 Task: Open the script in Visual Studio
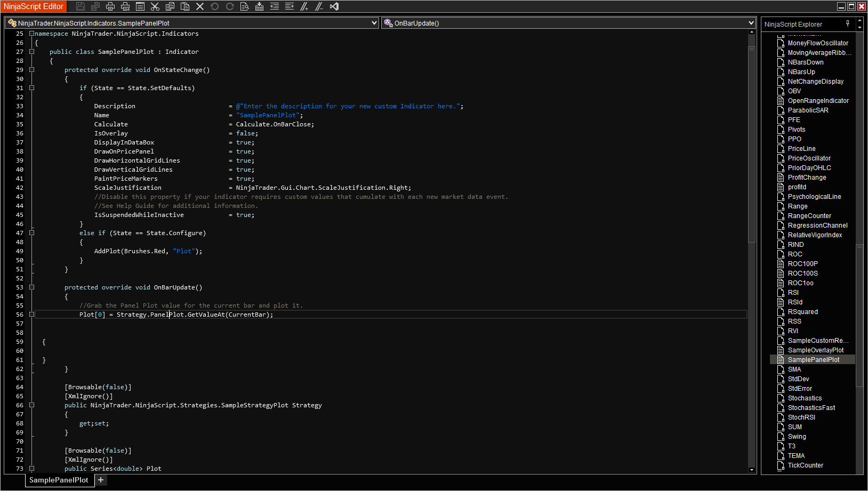(334, 6)
